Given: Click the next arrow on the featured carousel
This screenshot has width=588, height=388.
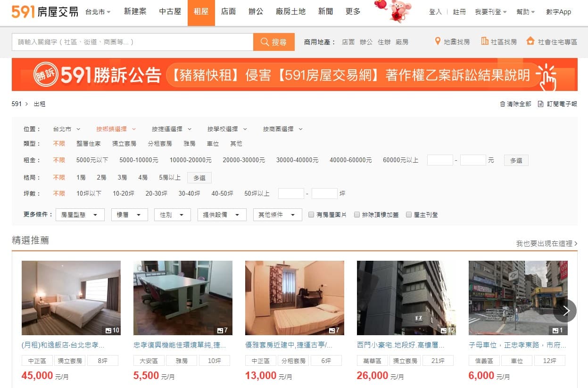Looking at the screenshot, I should (x=566, y=311).
